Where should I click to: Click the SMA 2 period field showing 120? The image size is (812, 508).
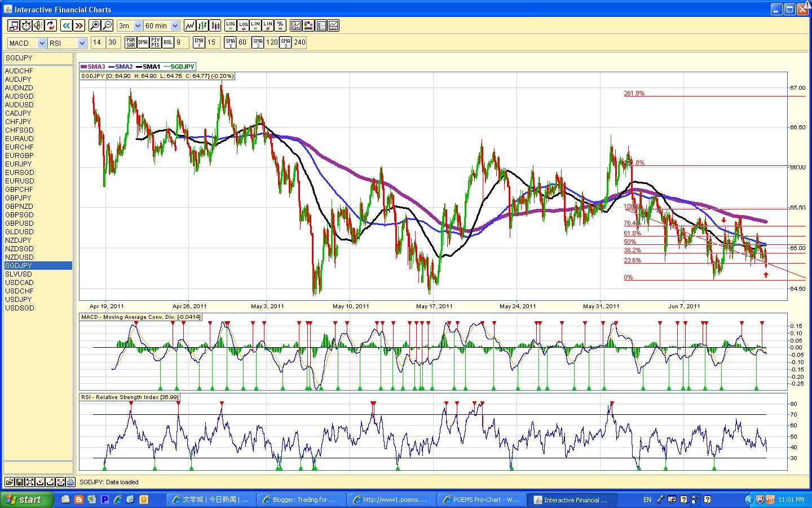point(272,42)
